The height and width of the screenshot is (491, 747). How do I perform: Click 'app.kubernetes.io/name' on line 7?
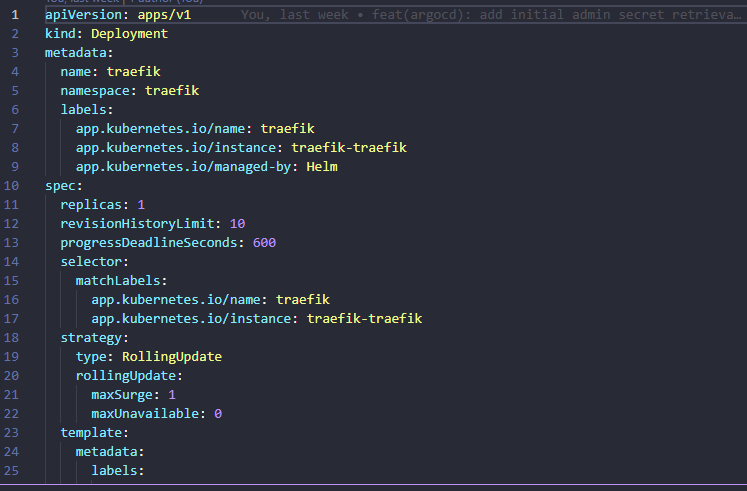tap(161, 129)
